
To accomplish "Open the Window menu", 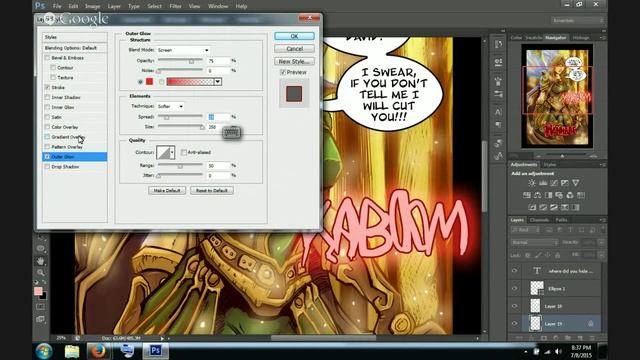I will (x=218, y=6).
